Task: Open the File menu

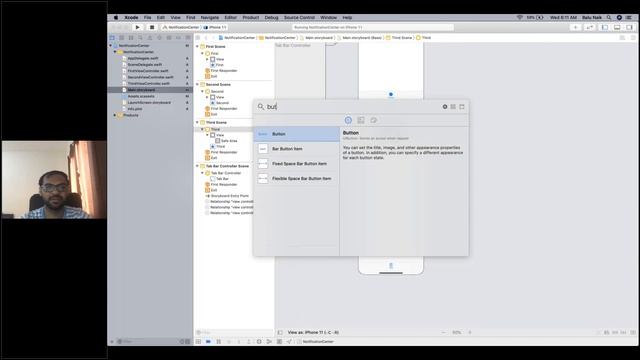Action: pos(147,18)
